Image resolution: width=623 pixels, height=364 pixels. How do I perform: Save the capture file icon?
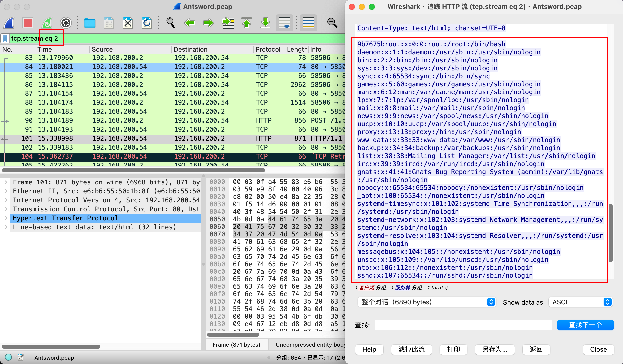pos(109,23)
